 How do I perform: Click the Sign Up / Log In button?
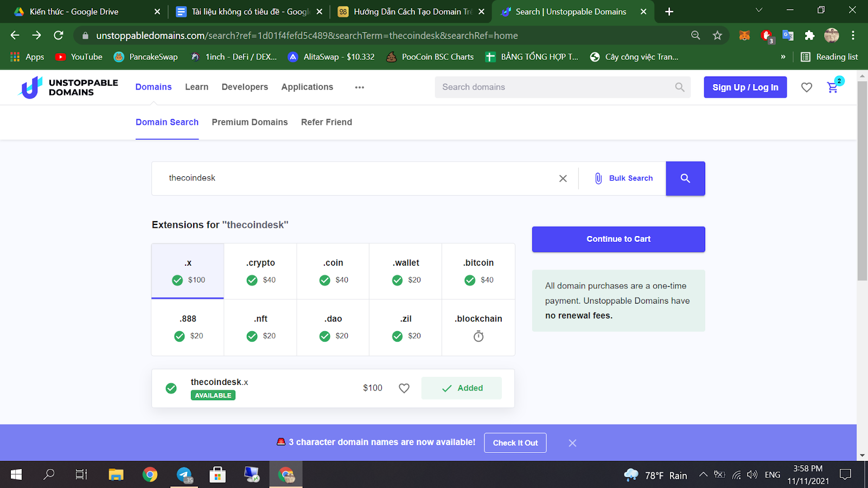(x=745, y=87)
